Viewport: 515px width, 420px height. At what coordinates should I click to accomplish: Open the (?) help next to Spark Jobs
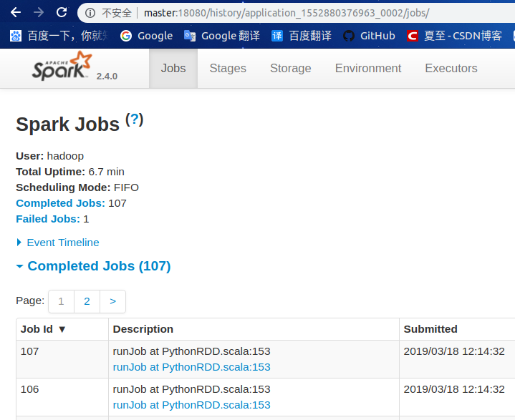[x=135, y=119]
